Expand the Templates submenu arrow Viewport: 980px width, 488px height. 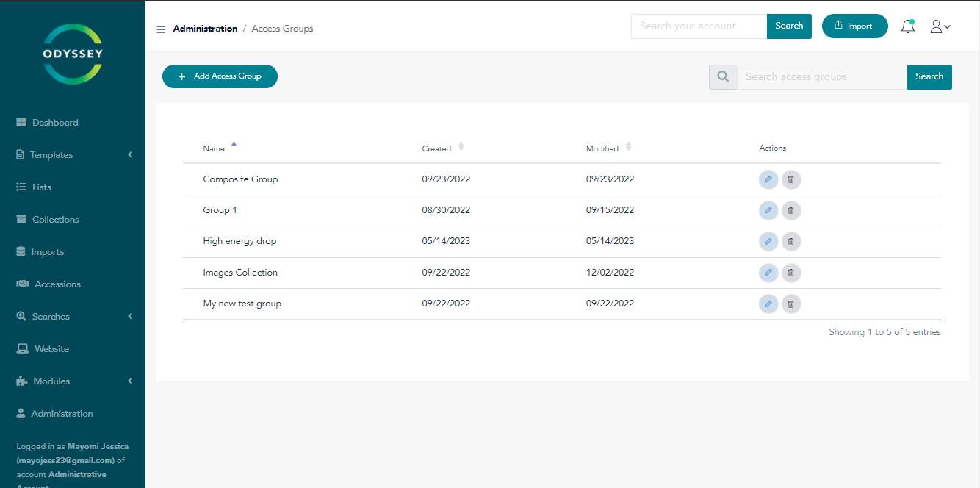tap(130, 155)
